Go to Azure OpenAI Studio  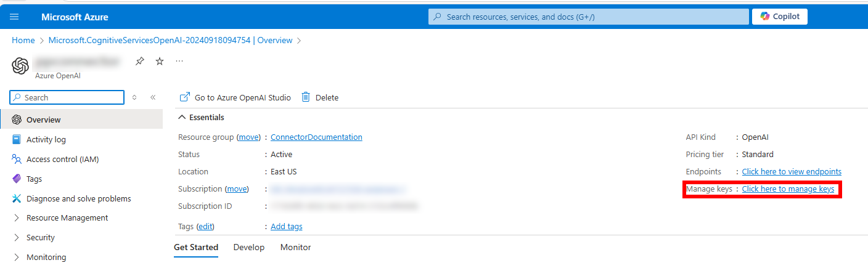tap(235, 97)
